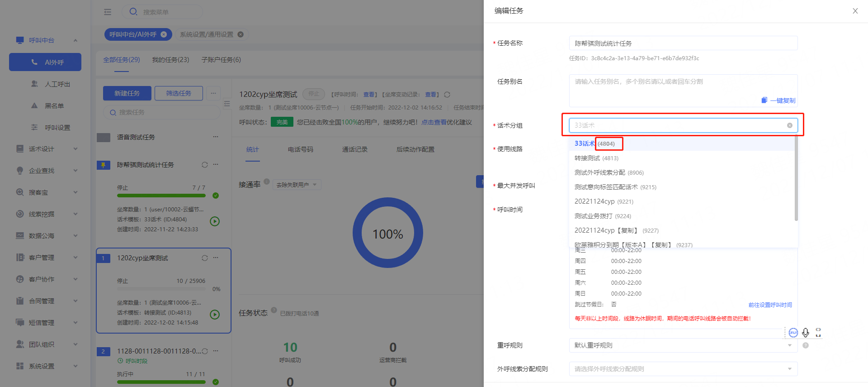Click the 系统设置 sidebar icon
This screenshot has height=387, width=868.
tap(20, 366)
